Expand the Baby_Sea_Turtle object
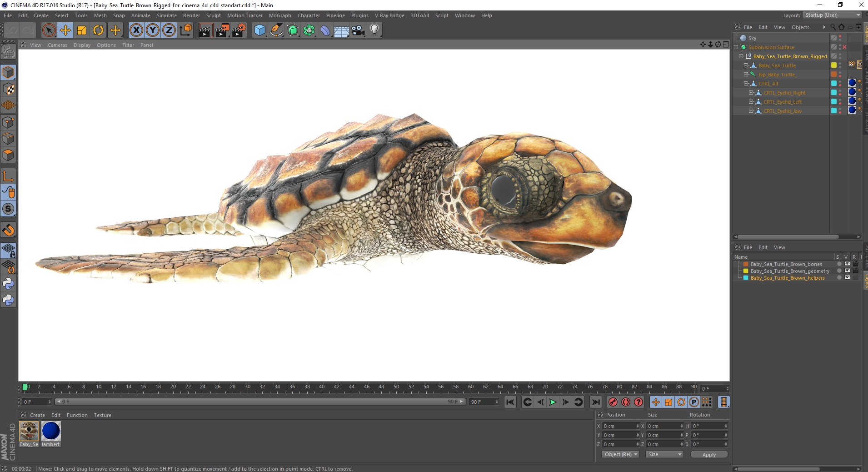 tap(746, 65)
